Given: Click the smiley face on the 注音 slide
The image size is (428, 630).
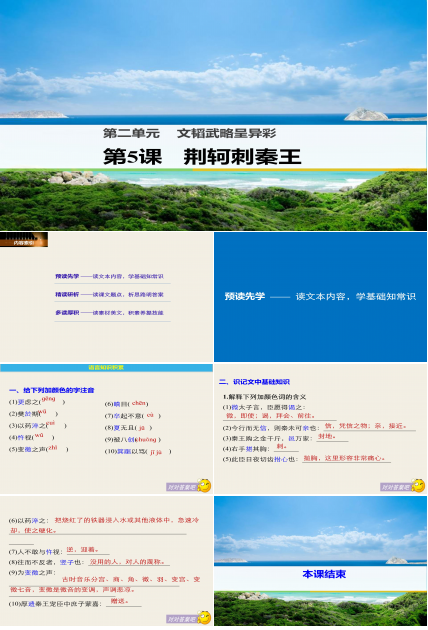Looking at the screenshot, I should 204,485.
